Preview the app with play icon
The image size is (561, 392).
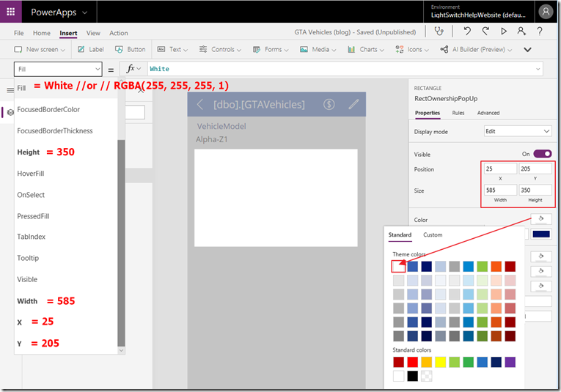coord(504,32)
